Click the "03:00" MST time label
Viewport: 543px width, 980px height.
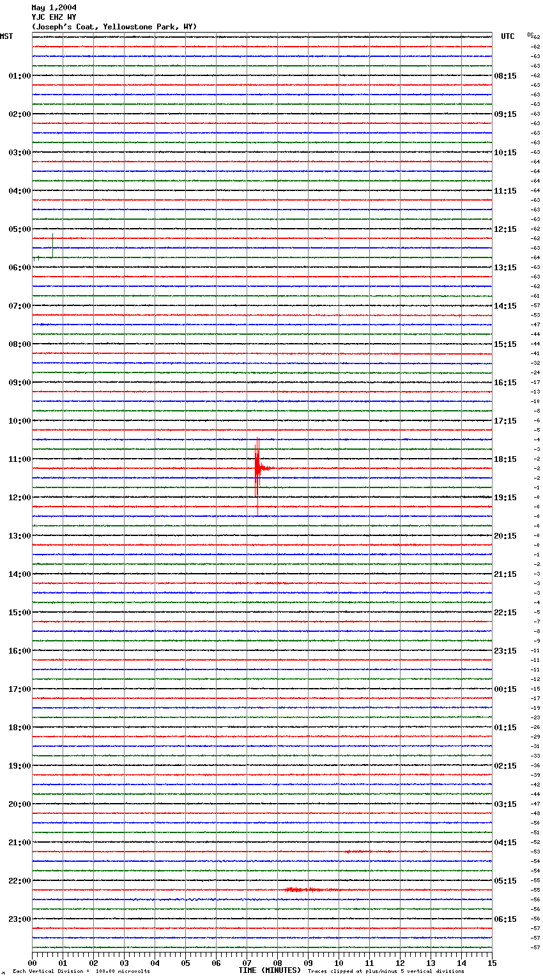pyautogui.click(x=20, y=153)
